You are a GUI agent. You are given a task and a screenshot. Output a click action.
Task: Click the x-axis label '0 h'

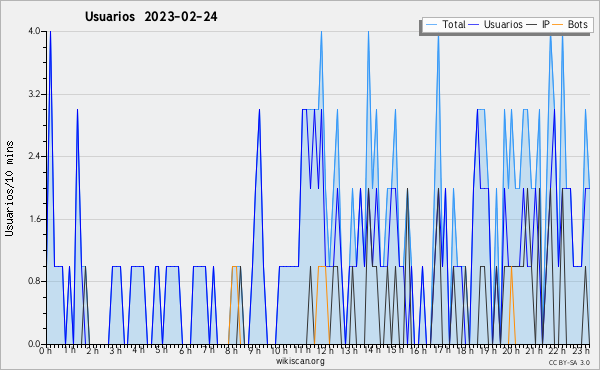pos(46,351)
